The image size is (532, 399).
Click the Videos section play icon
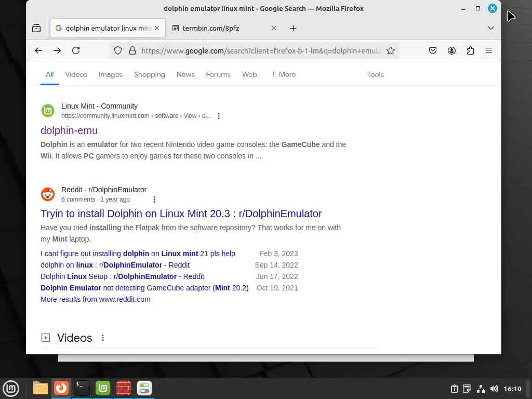click(46, 338)
